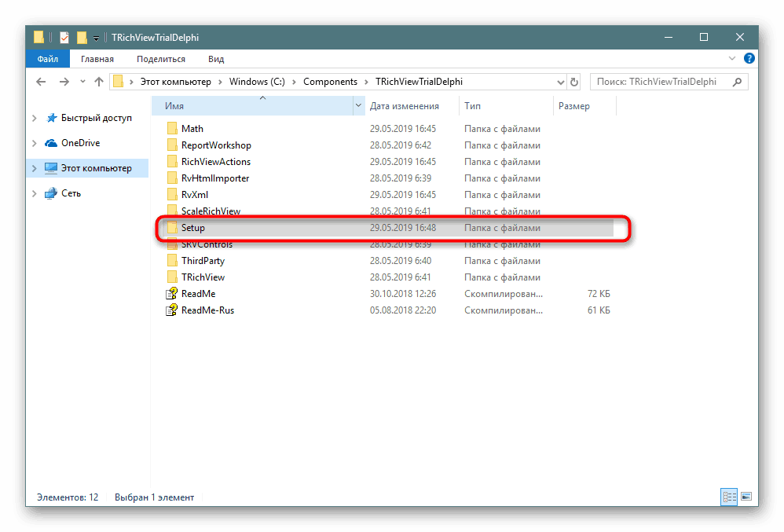Click Этот компьютер in address bar
784x532 pixels.
(175, 82)
